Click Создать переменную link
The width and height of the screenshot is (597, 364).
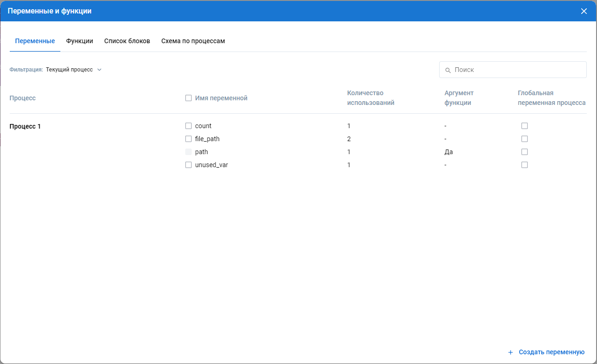[x=552, y=352]
